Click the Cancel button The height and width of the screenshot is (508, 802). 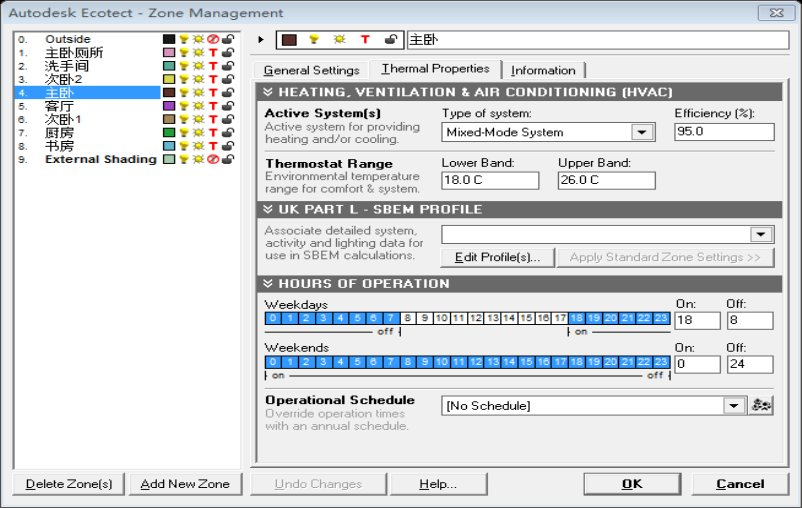pyautogui.click(x=740, y=484)
